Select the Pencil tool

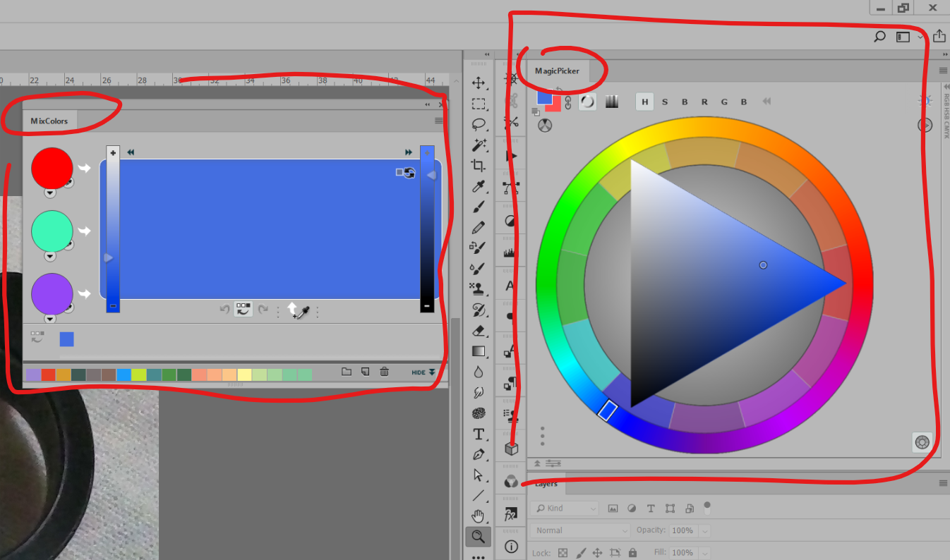pyautogui.click(x=479, y=228)
